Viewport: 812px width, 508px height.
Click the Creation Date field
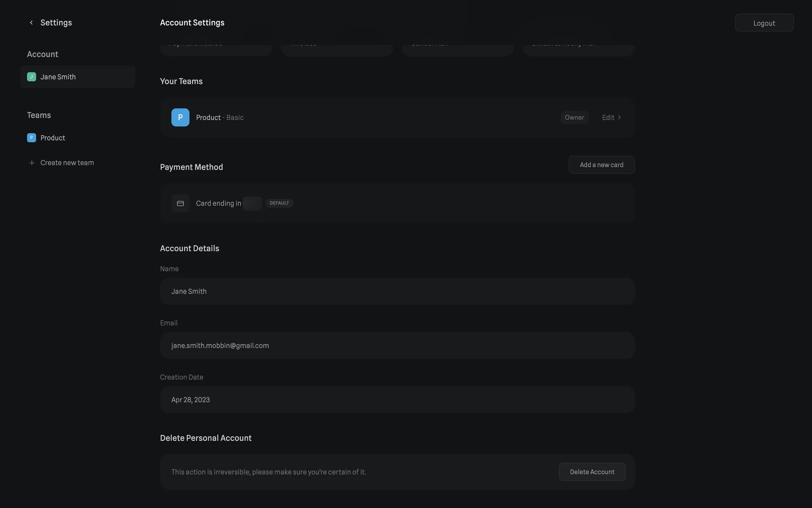coord(397,400)
